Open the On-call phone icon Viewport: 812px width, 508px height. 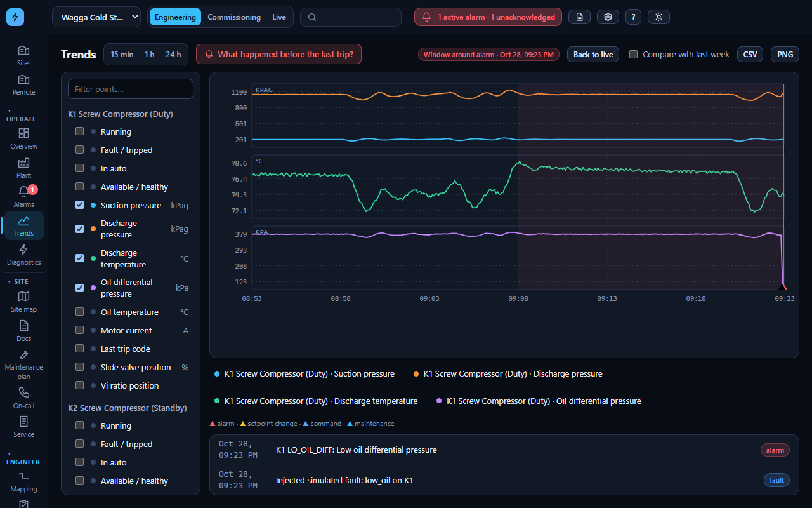pyautogui.click(x=23, y=398)
